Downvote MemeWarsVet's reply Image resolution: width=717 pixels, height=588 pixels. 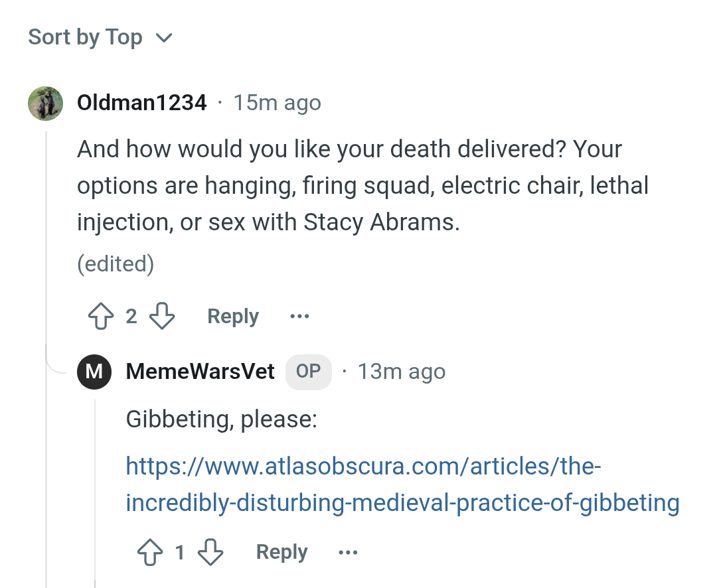[210, 552]
